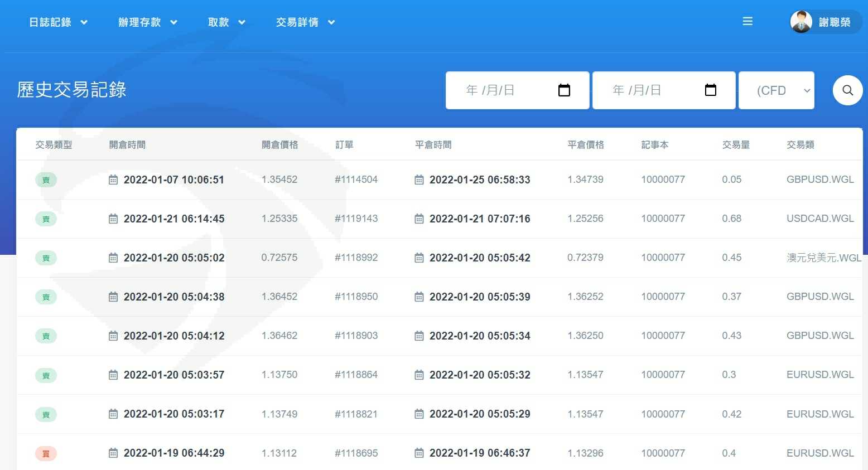Image resolution: width=868 pixels, height=470 pixels.
Task: Click the 謝聰榮 username label
Action: point(835,22)
